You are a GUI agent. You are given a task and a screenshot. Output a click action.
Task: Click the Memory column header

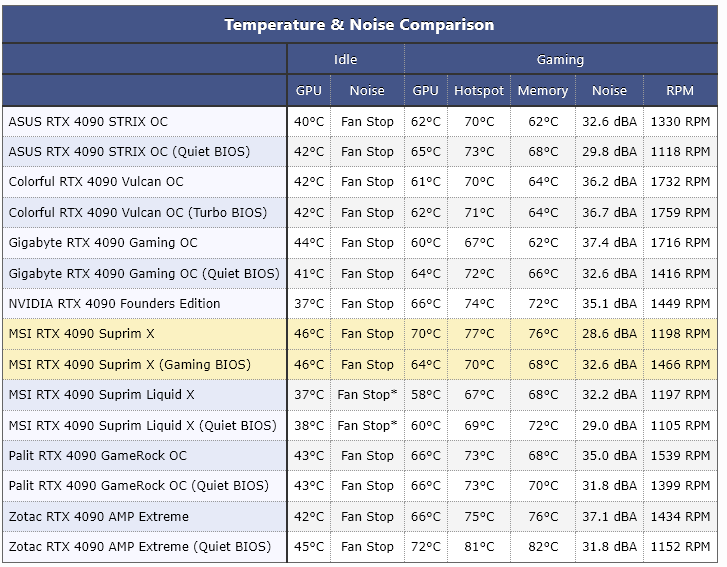coord(542,91)
